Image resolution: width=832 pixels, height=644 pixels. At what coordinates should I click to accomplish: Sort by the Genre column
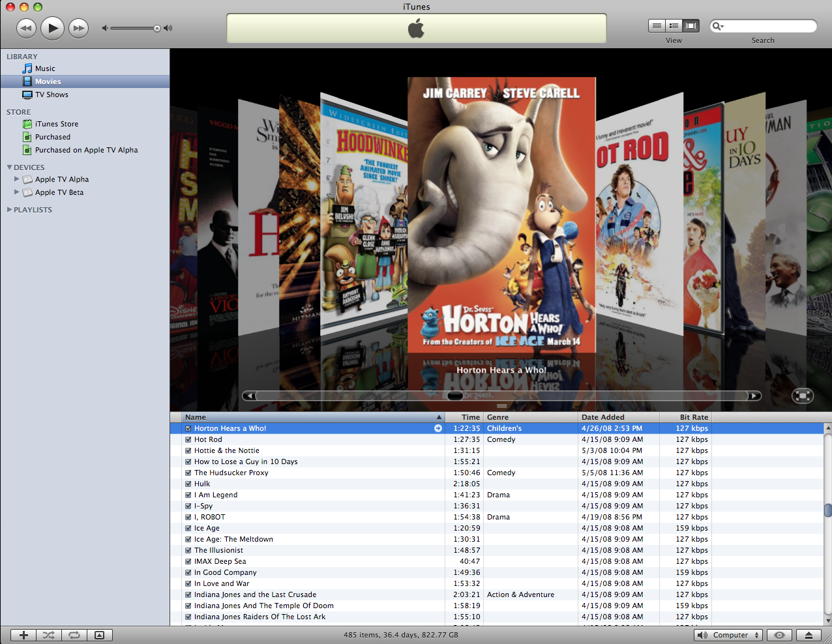click(531, 417)
